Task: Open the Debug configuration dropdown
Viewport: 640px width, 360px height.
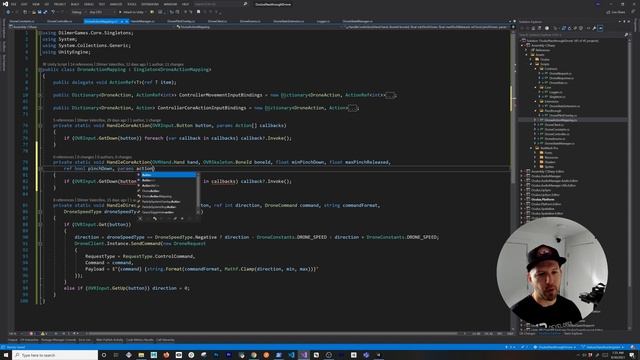Action: click(x=78, y=12)
